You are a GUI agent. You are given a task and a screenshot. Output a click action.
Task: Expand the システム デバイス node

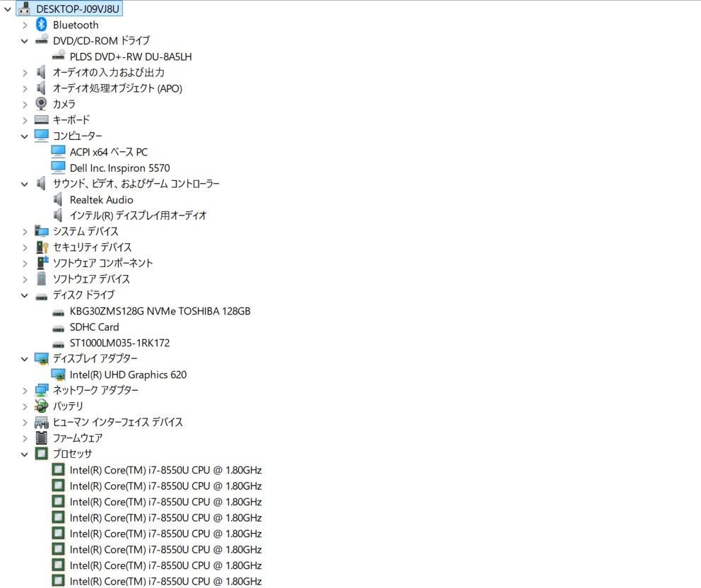click(x=25, y=231)
